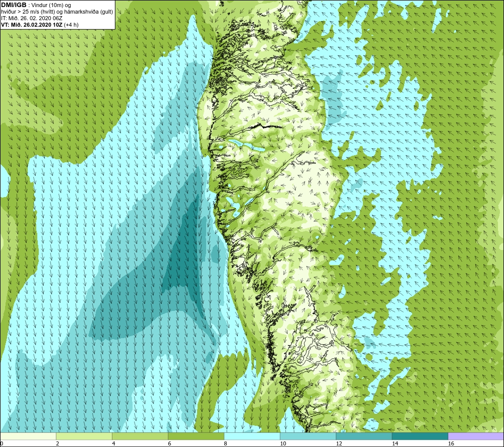Click the dark teal 14–16 legend swatch
The image size is (504, 447).
(x=419, y=436)
